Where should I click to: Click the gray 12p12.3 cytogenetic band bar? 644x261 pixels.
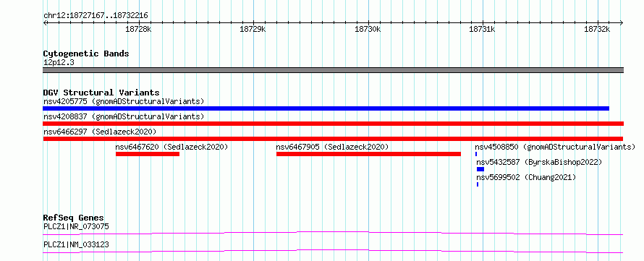[x=333, y=70]
